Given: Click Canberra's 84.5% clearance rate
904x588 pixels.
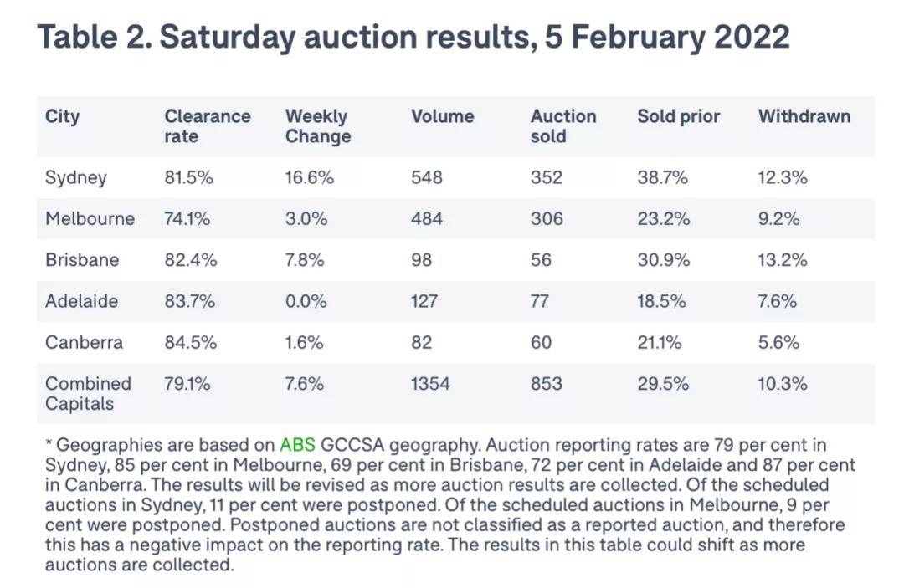Looking at the screenshot, I should (190, 342).
